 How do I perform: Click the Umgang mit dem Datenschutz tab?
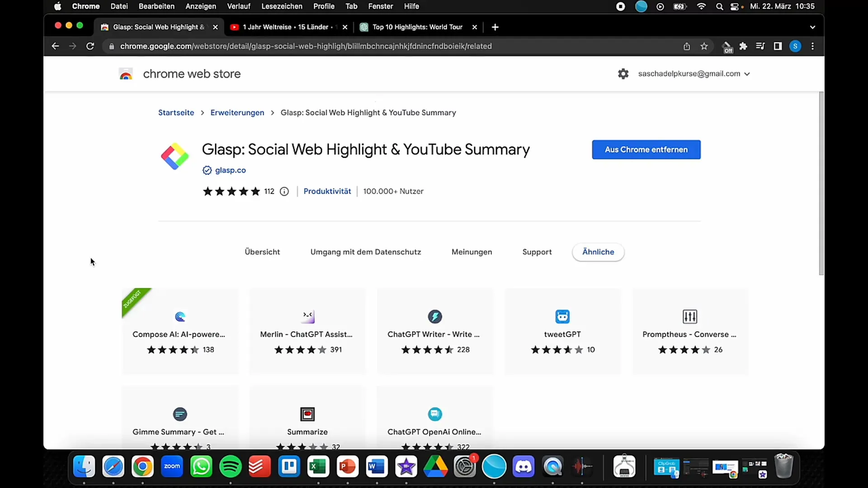(x=365, y=251)
